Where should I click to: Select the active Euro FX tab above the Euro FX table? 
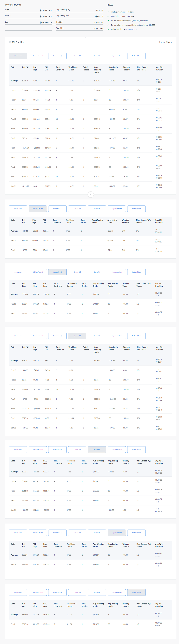pos(97,450)
